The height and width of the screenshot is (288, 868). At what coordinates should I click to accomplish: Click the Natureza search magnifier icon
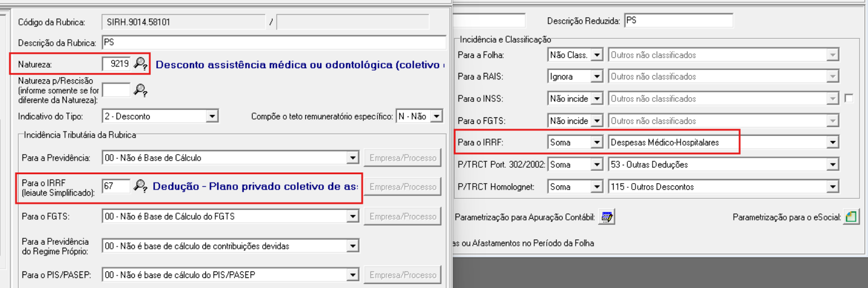pos(140,63)
